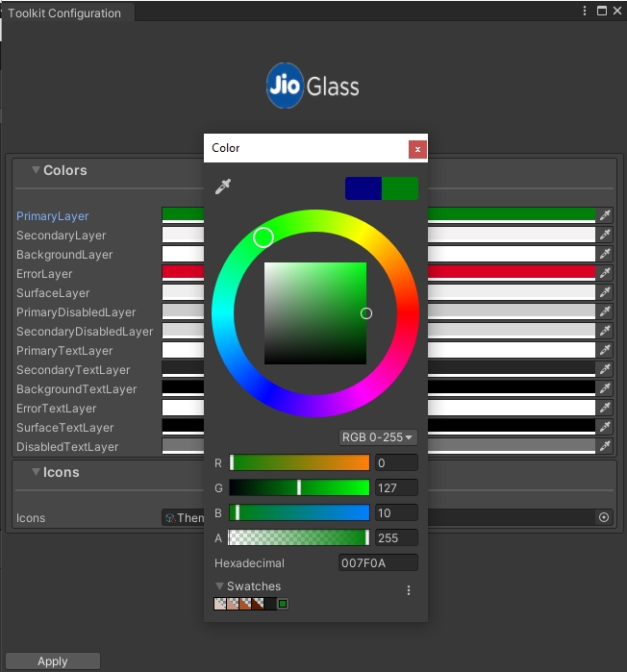Collapse the Swatches foldout

point(219,586)
